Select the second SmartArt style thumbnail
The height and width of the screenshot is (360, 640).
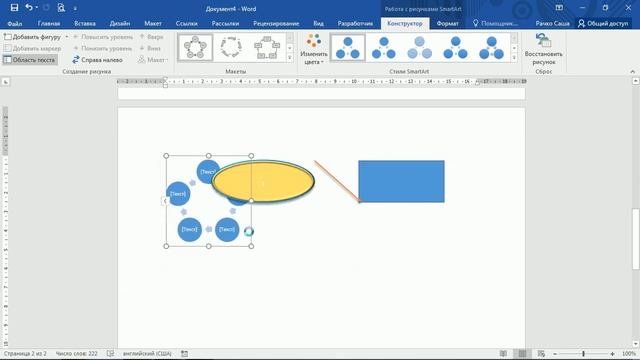(x=384, y=48)
